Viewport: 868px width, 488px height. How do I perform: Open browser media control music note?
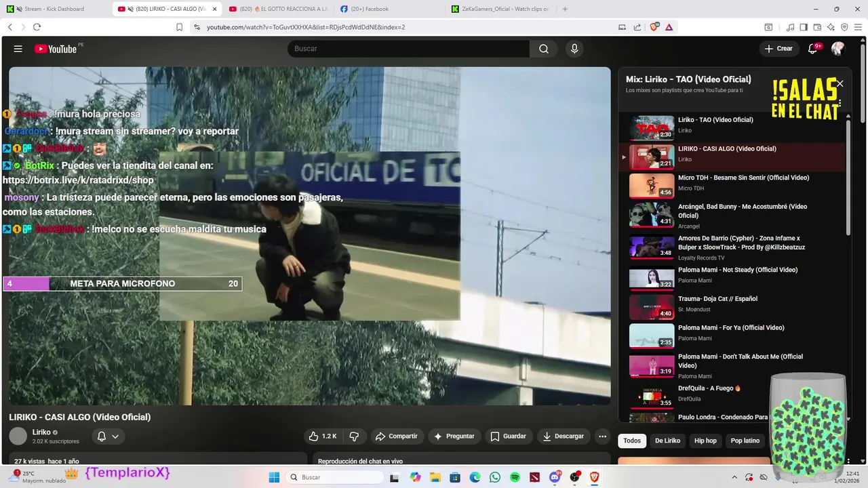tap(790, 27)
